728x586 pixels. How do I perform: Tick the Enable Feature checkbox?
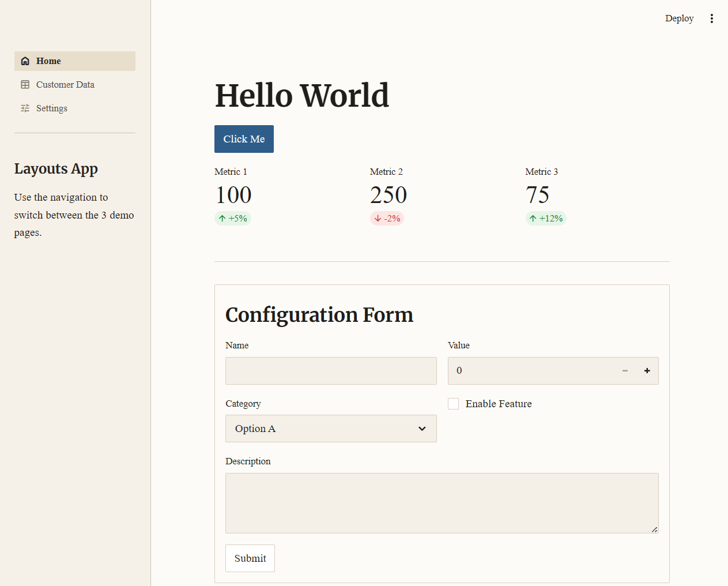[x=454, y=404]
